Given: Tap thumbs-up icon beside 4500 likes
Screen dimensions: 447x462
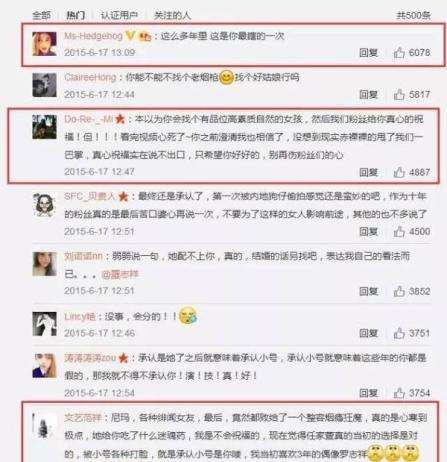Looking at the screenshot, I should coord(399,231).
